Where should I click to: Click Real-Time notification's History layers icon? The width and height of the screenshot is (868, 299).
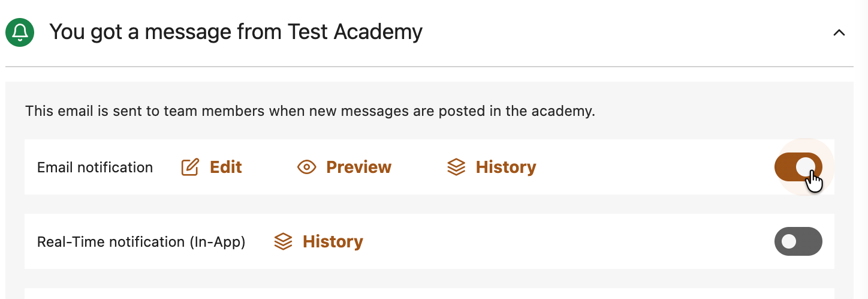click(283, 241)
